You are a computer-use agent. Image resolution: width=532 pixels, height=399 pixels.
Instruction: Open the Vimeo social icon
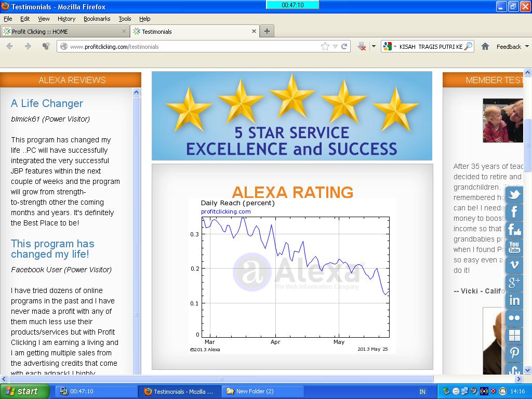coord(514,264)
